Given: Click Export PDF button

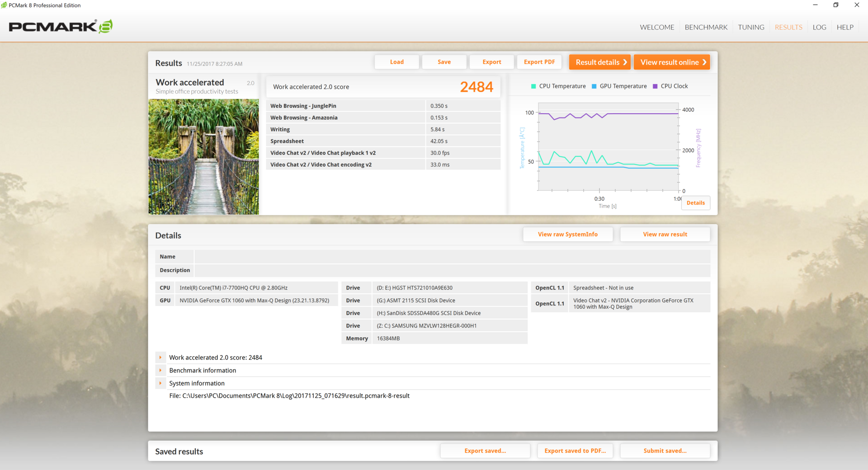Looking at the screenshot, I should click(x=539, y=62).
